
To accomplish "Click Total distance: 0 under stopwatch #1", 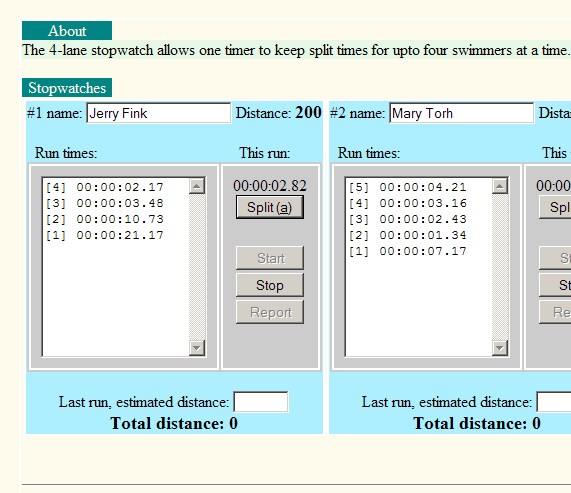I will pyautogui.click(x=174, y=423).
